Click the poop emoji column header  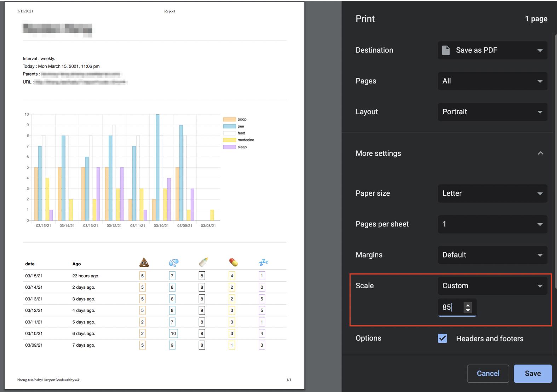[144, 262]
